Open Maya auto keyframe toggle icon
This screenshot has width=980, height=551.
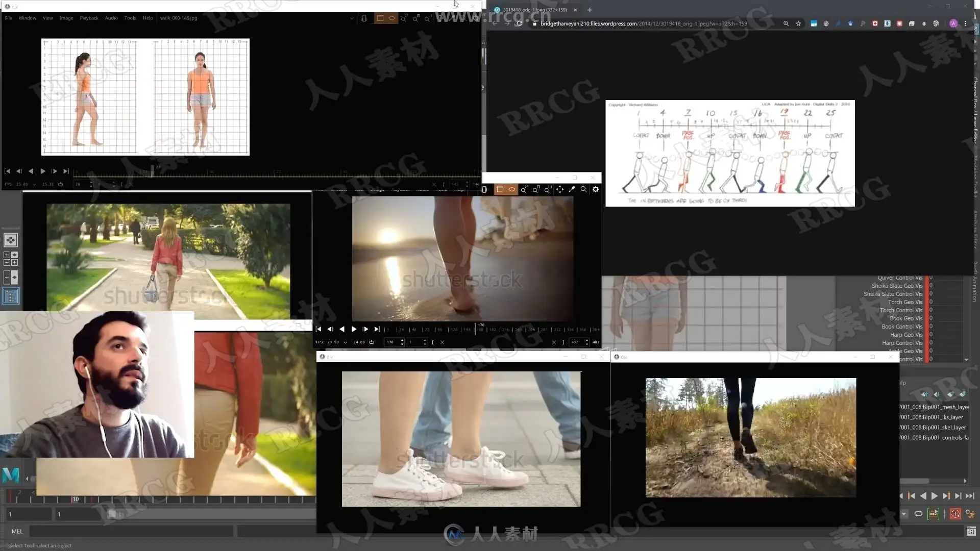(955, 514)
